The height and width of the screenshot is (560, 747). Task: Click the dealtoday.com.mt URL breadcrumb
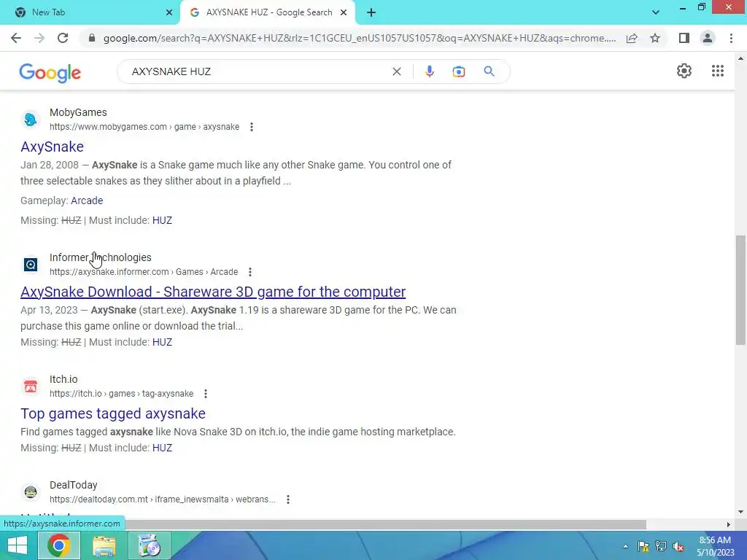[163, 499]
